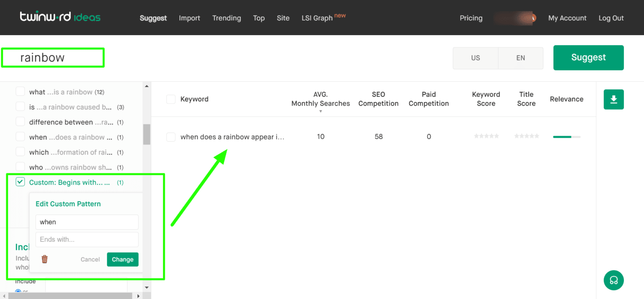
Task: Rate the Title Score stars for the keyword
Action: (526, 136)
